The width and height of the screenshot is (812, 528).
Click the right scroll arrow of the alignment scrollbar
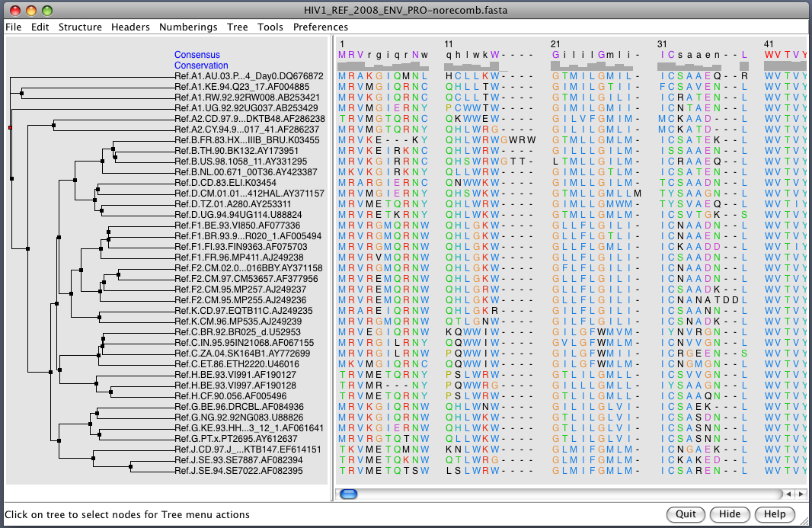801,494
